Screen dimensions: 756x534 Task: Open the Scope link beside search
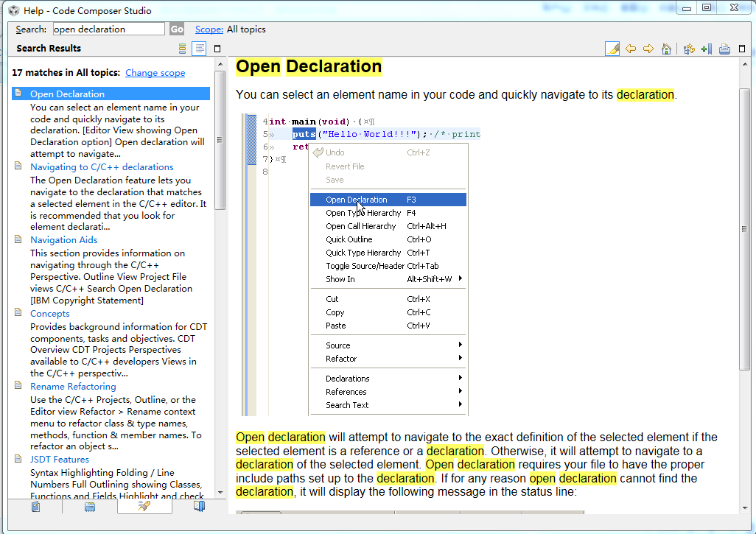coord(209,29)
